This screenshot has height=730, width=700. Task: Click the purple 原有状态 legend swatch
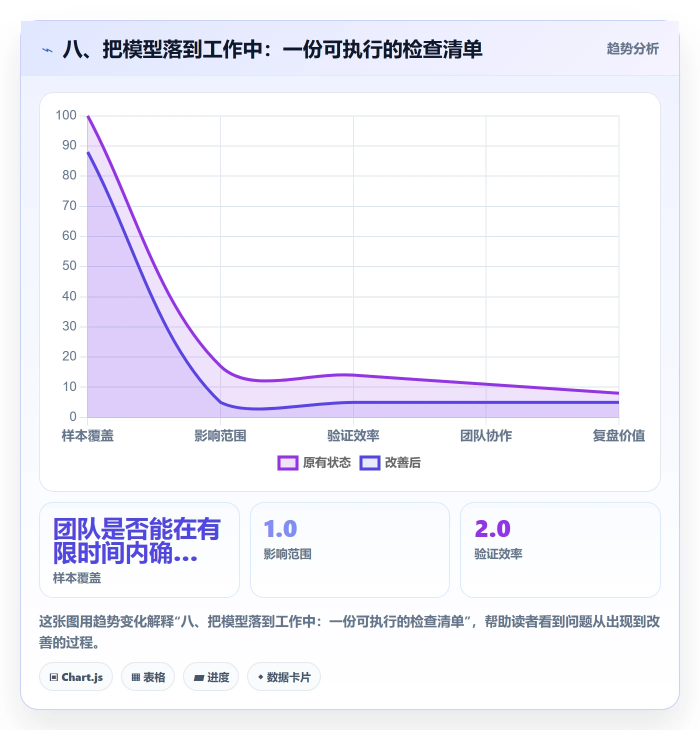(x=288, y=463)
